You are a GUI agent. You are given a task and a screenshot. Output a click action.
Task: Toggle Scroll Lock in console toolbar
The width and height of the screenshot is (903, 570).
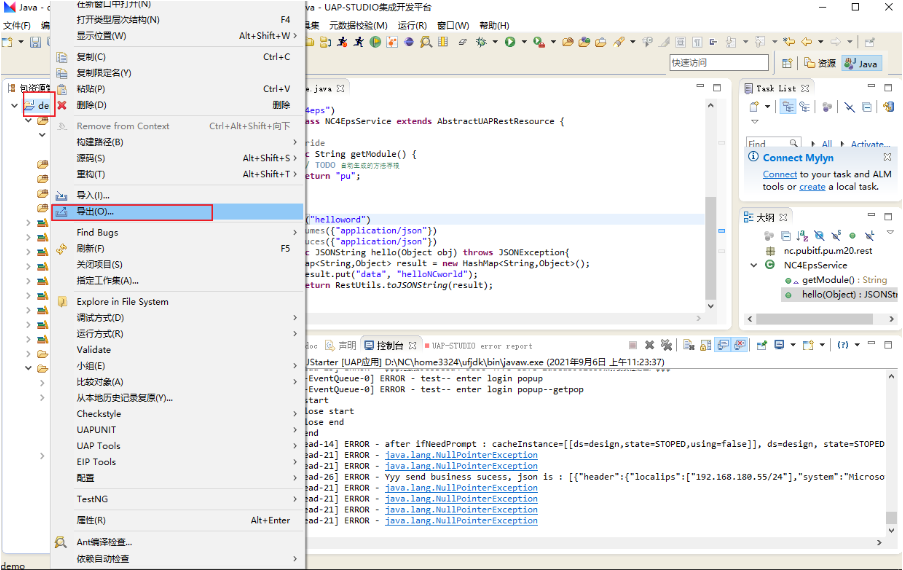705,345
